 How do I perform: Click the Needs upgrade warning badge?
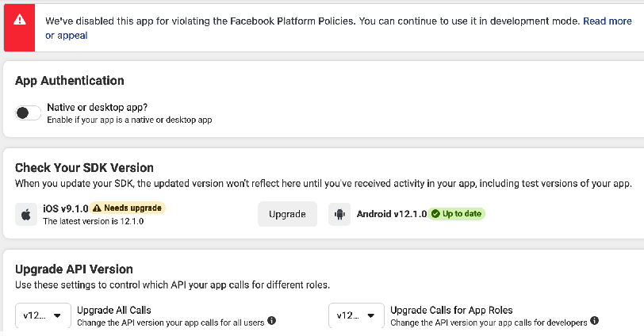point(128,208)
